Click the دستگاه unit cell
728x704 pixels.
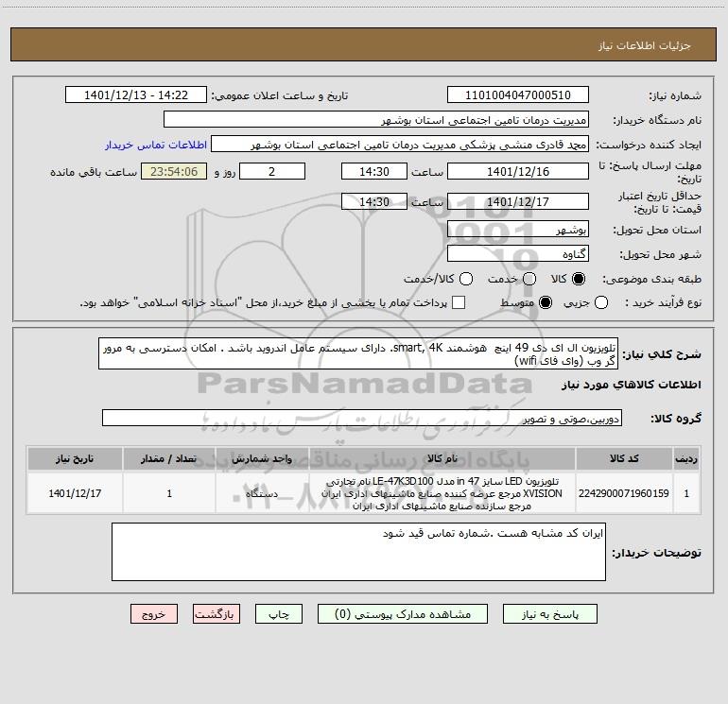(x=262, y=493)
